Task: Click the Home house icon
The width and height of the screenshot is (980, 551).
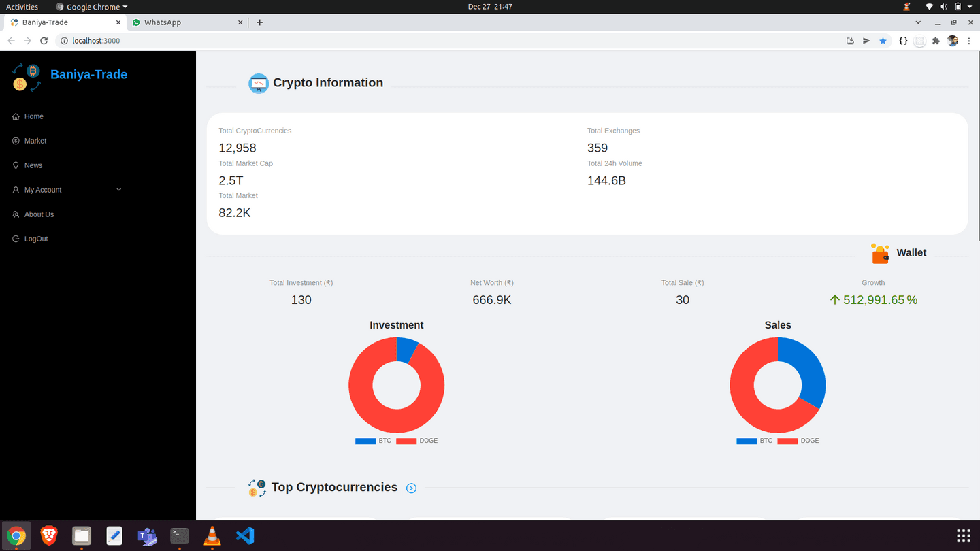Action: (x=16, y=116)
